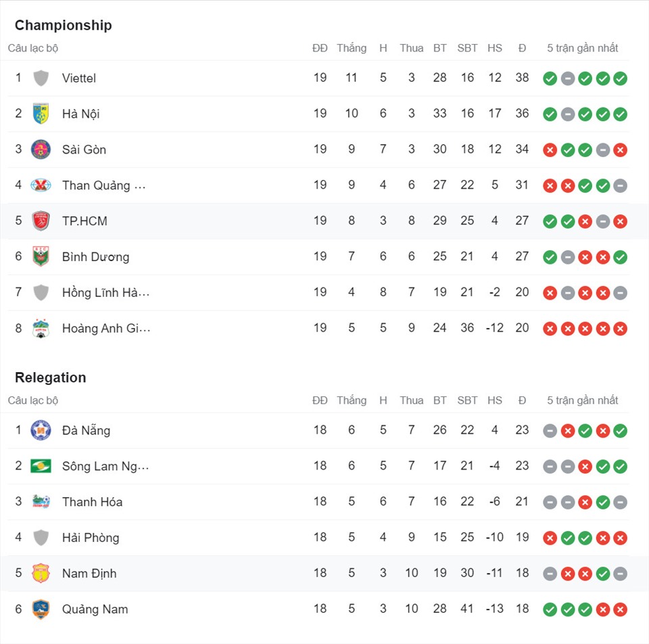The height and width of the screenshot is (644, 649).
Task: Click the Nam Định club crest
Action: 41,573
